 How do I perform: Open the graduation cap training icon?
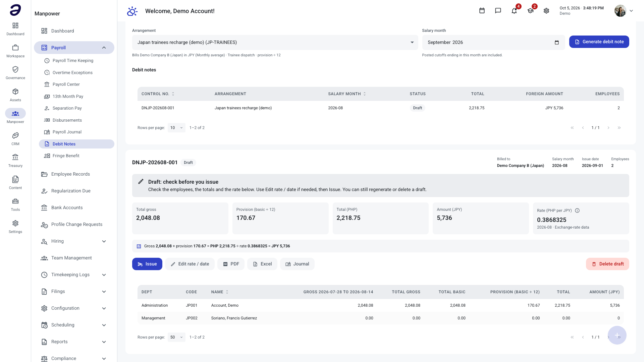530,11
